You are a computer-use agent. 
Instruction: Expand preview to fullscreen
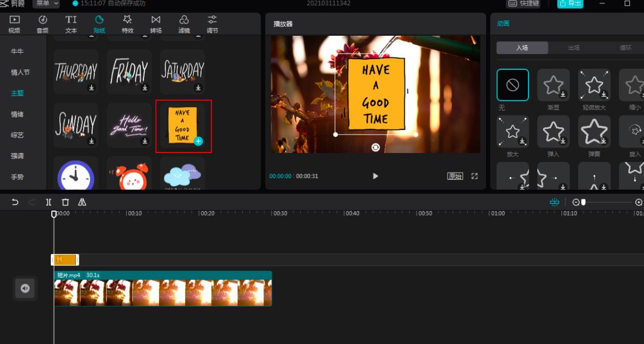click(474, 176)
